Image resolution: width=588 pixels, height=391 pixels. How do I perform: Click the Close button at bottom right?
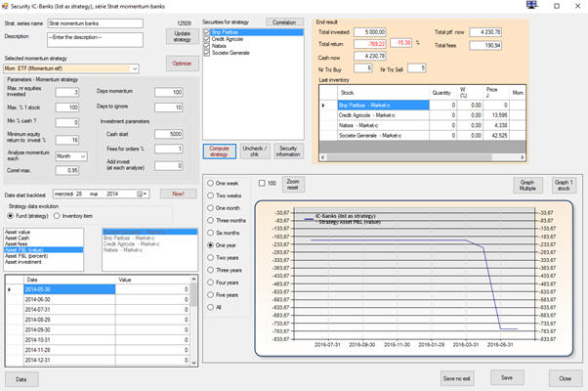click(566, 378)
